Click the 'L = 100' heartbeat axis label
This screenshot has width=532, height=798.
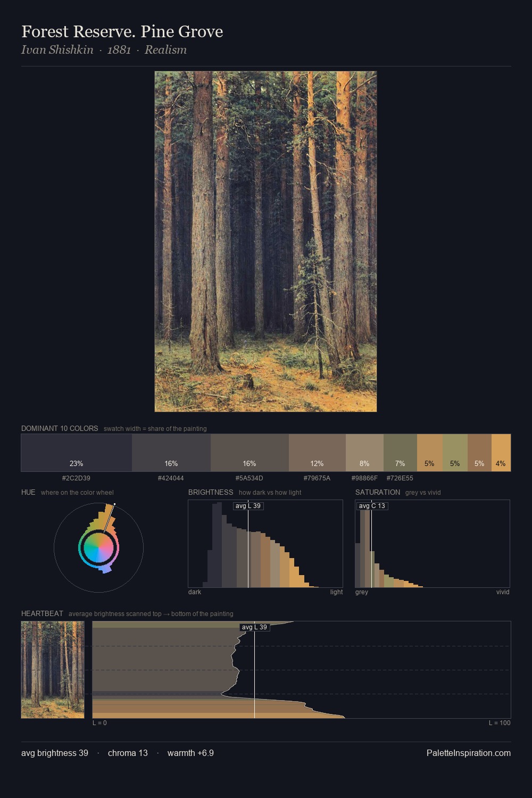pos(500,723)
